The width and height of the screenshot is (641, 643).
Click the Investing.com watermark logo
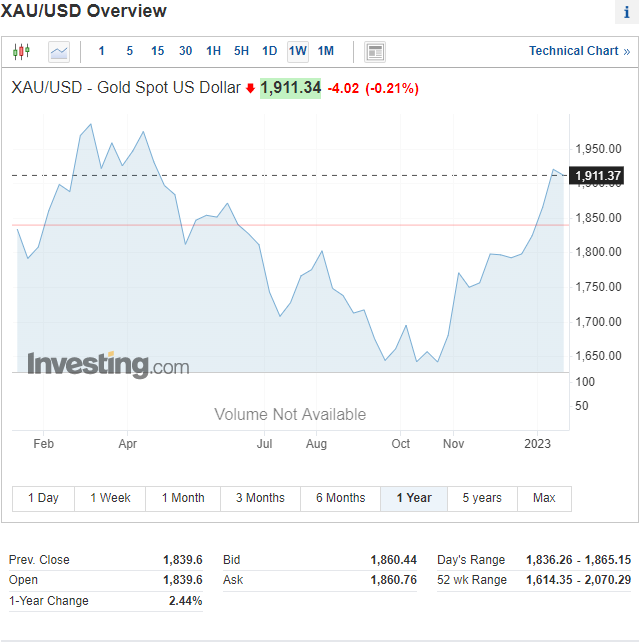pos(108,365)
